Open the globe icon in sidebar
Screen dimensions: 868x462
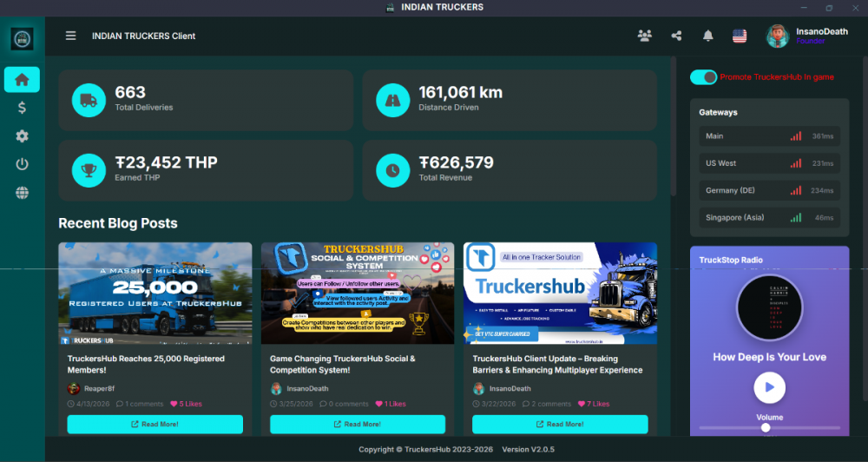[x=23, y=193]
